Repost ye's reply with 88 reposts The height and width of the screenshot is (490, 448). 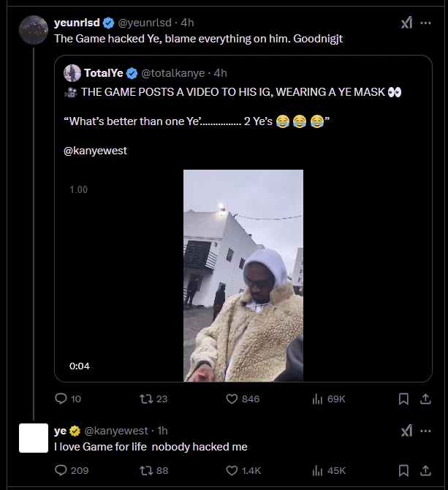pyautogui.click(x=145, y=470)
